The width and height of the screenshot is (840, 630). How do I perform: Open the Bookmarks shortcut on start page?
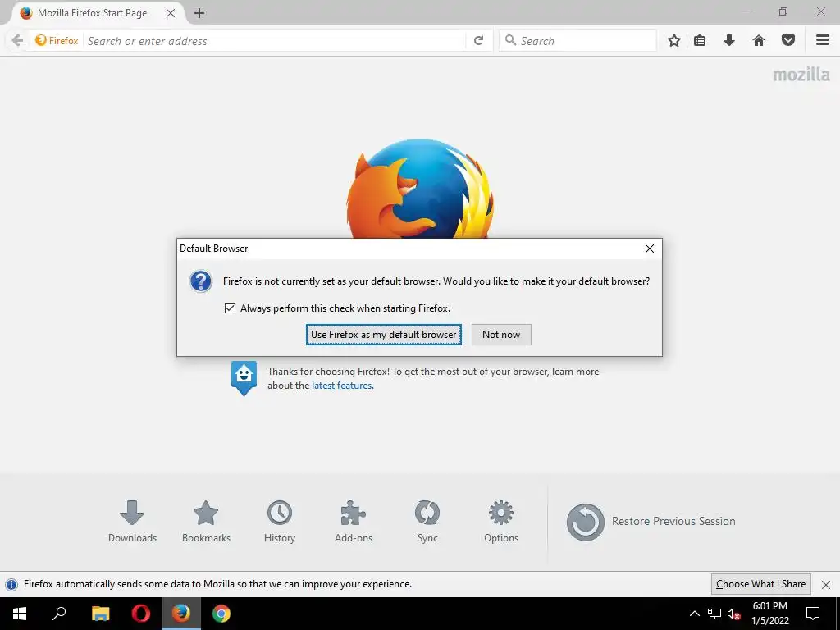click(x=206, y=522)
